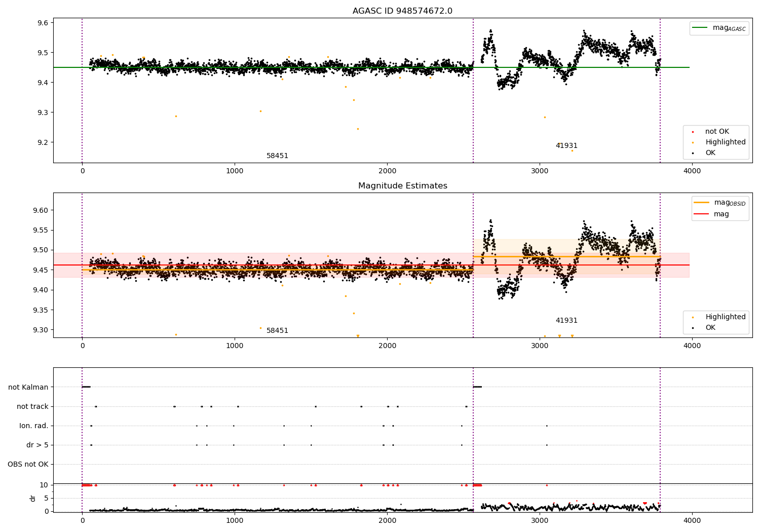Click the 3000 tick on middle plot axis
The height and width of the screenshot is (532, 760).
click(x=540, y=346)
